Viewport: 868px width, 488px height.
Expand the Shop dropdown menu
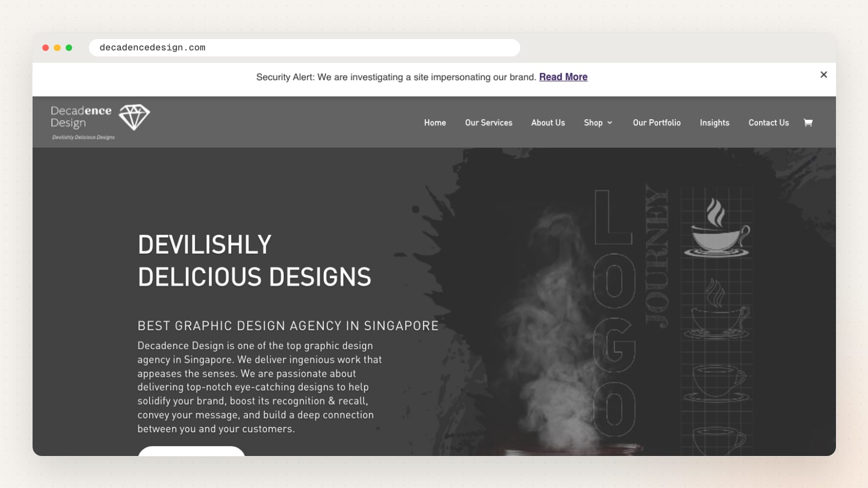click(x=598, y=123)
